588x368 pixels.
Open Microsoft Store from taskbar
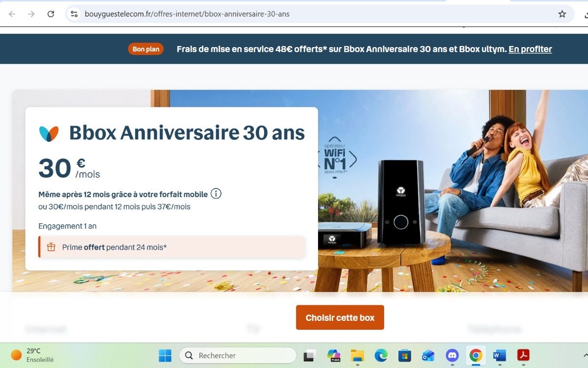tap(405, 355)
